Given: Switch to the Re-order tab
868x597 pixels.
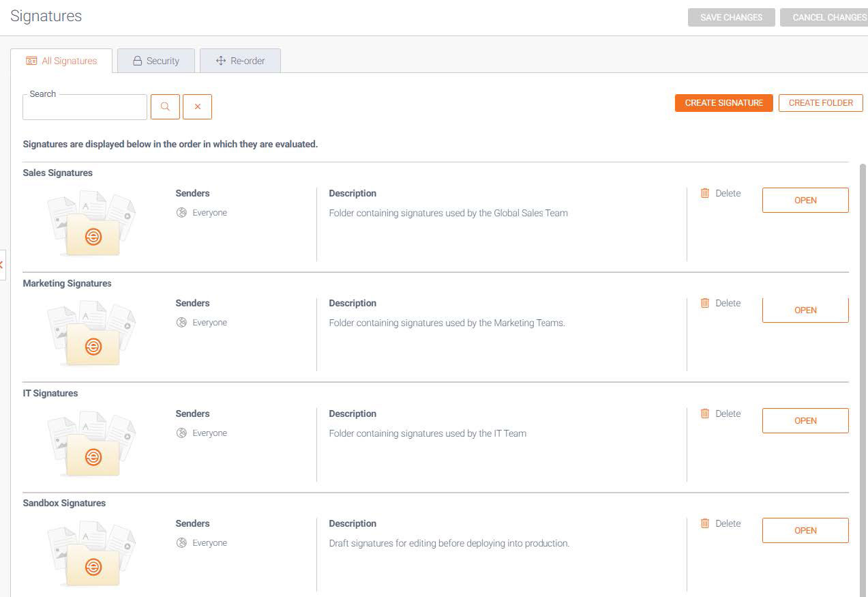Looking at the screenshot, I should (240, 61).
